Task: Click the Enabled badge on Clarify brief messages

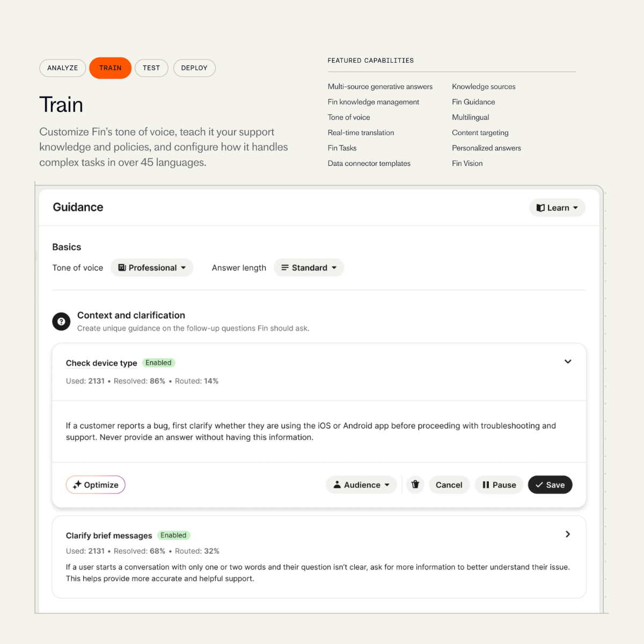Action: pos(173,535)
